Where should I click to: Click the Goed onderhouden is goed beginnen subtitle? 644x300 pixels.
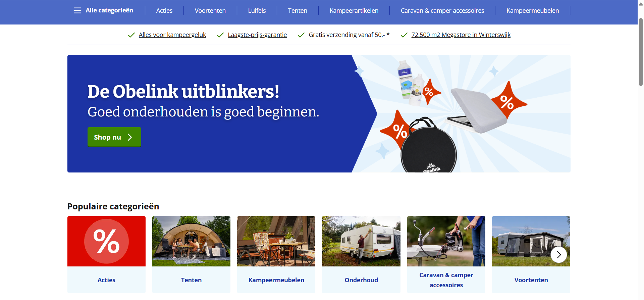pos(203,112)
